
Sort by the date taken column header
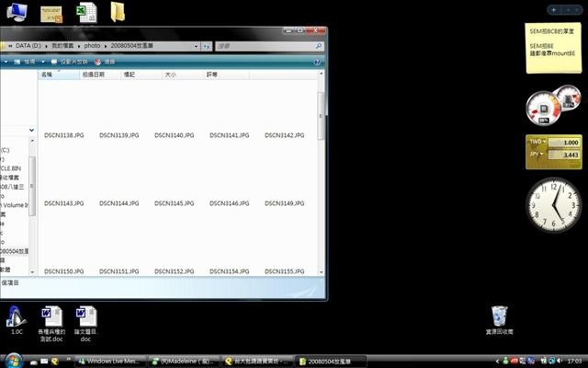[100, 75]
